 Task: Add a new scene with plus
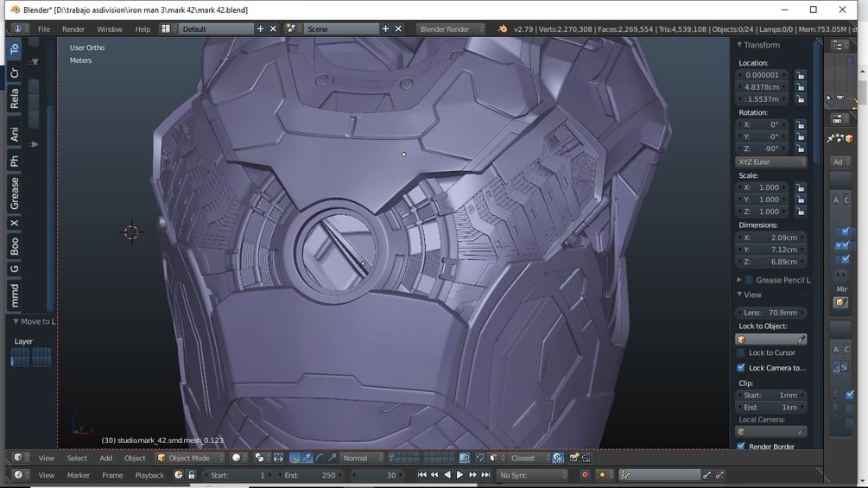[385, 29]
